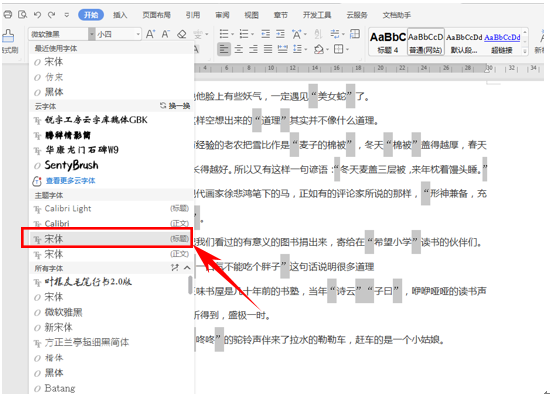Screen dimensions: 550x394
Task: Open the 插入 ribbon tab
Action: 120,15
